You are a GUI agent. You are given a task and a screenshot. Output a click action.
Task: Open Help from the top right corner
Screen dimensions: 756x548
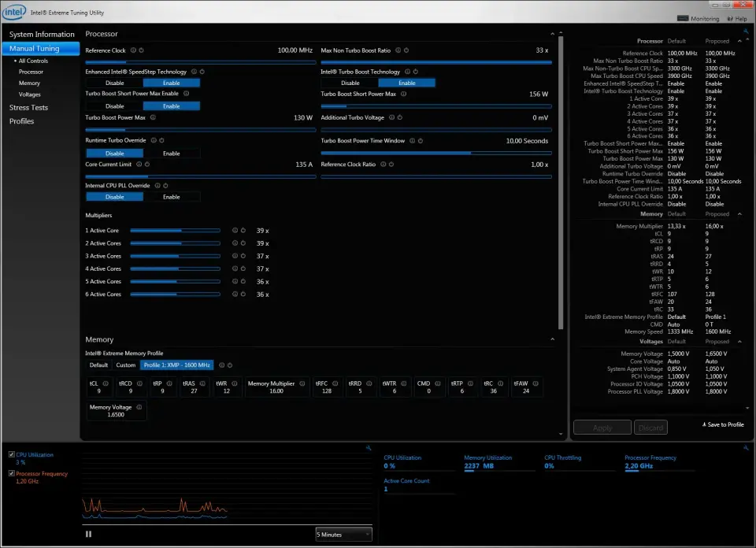click(x=736, y=19)
